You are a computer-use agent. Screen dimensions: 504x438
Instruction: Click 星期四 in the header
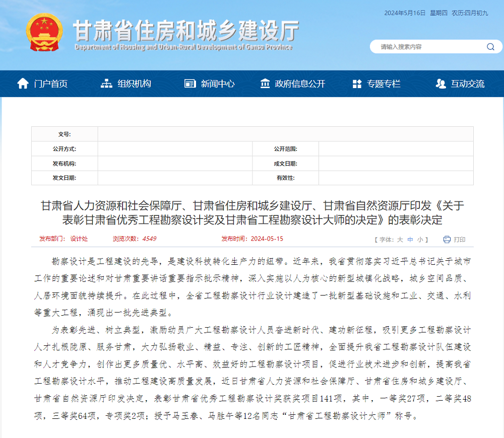pos(439,13)
